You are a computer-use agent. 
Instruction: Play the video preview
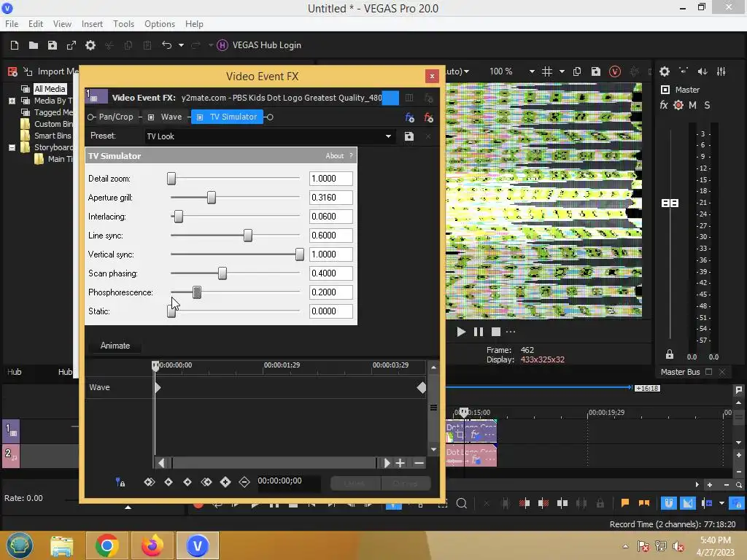(461, 332)
